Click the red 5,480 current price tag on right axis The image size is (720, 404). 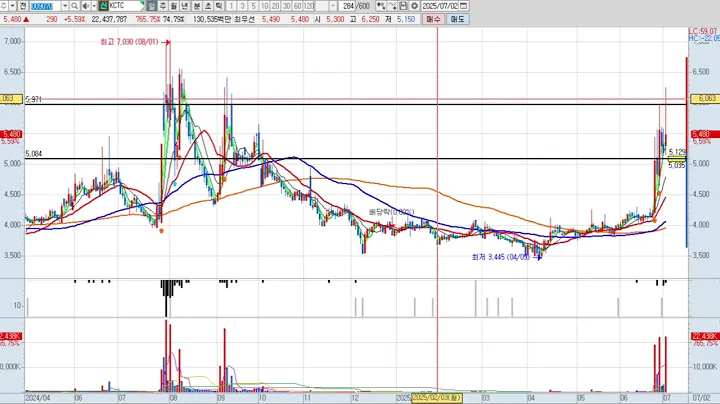click(706, 134)
